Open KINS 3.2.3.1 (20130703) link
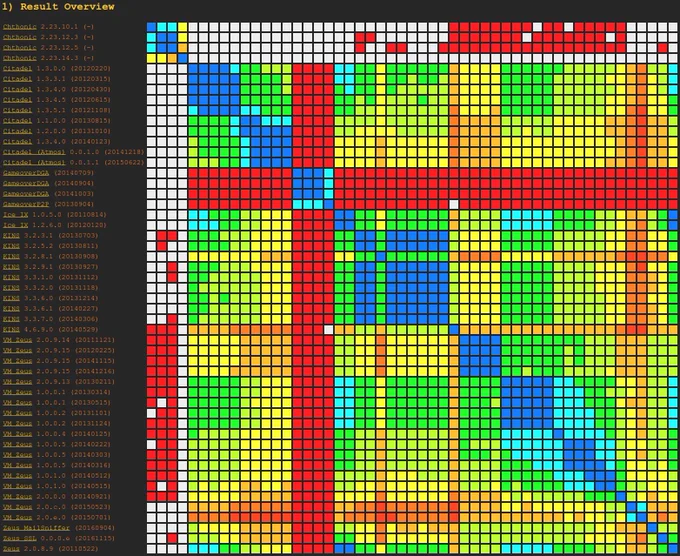 [x=11, y=235]
